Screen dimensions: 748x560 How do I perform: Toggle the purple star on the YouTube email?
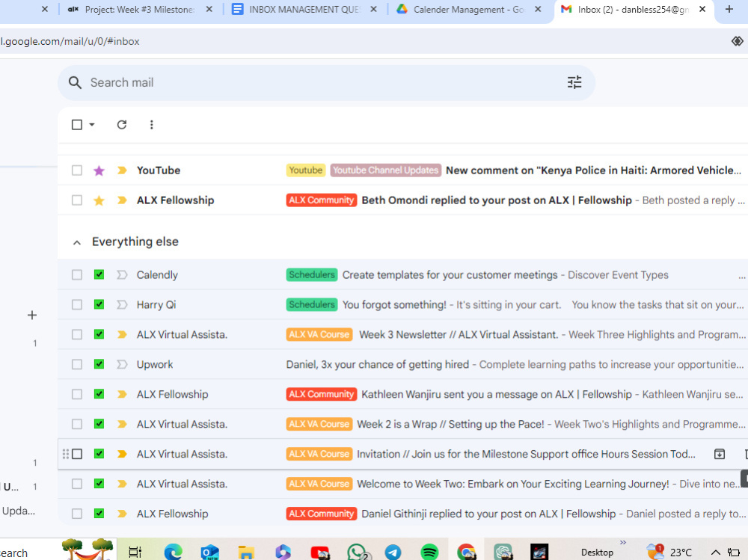coord(99,170)
